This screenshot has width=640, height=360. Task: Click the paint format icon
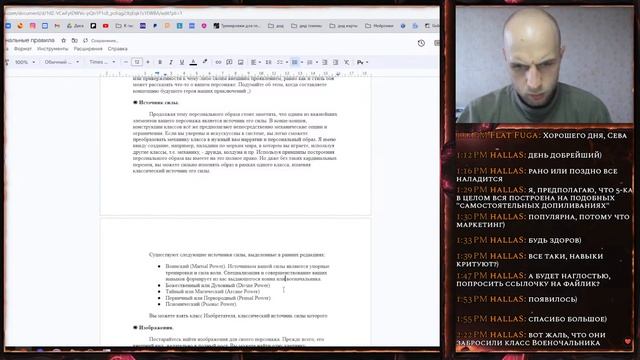tap(7, 62)
